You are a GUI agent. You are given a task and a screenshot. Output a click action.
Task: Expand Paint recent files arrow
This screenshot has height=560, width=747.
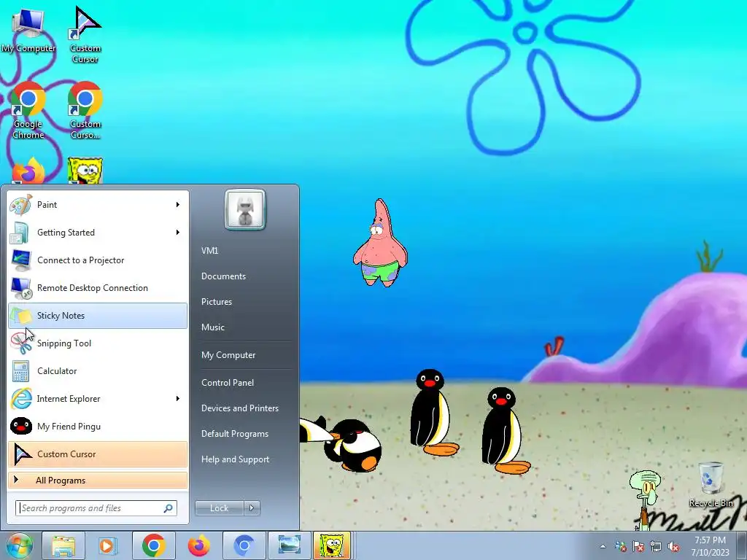178,205
